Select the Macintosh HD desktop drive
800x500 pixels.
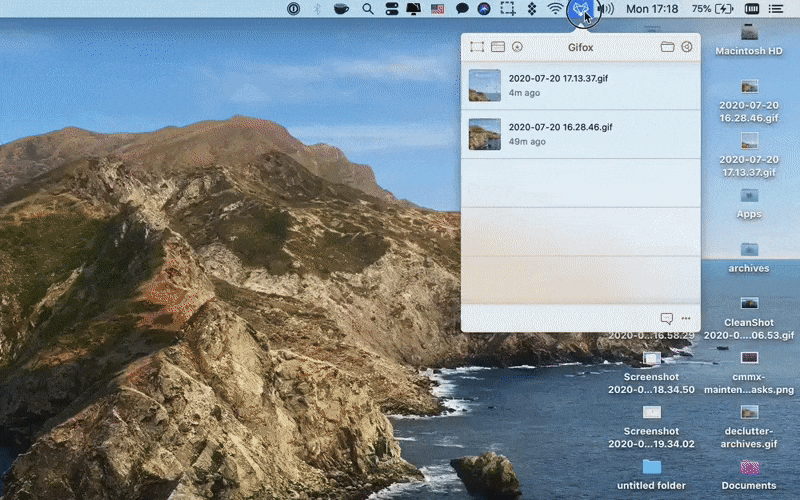click(749, 41)
